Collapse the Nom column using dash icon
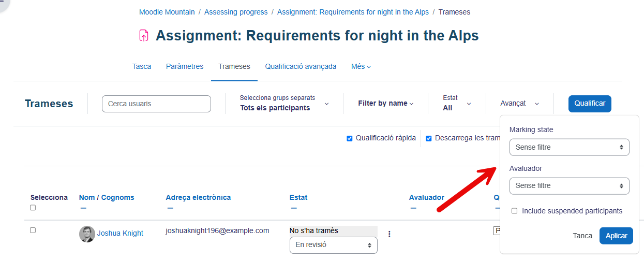This screenshot has height=260, width=644. 84,208
